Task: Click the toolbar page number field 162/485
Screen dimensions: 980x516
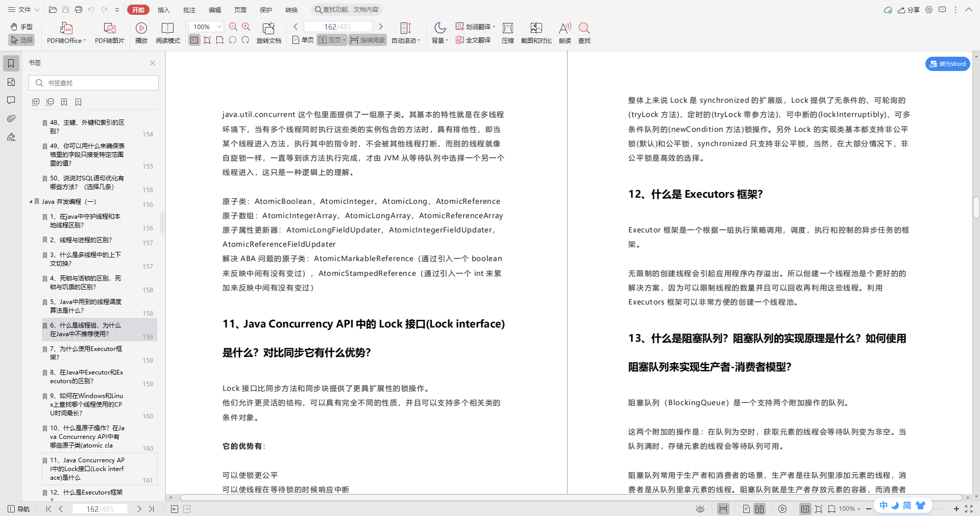Action: (x=338, y=27)
